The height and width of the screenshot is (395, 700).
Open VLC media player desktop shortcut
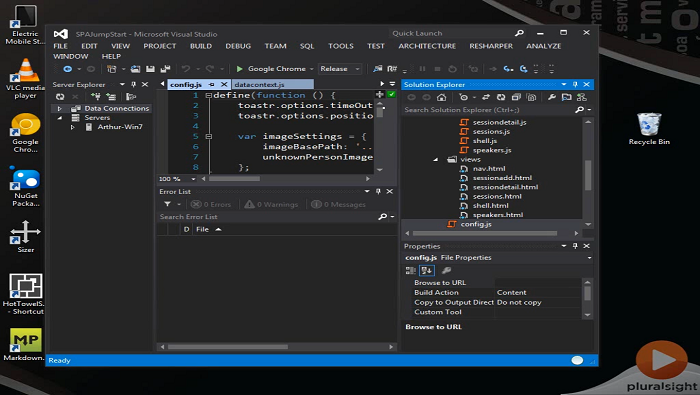tap(25, 79)
